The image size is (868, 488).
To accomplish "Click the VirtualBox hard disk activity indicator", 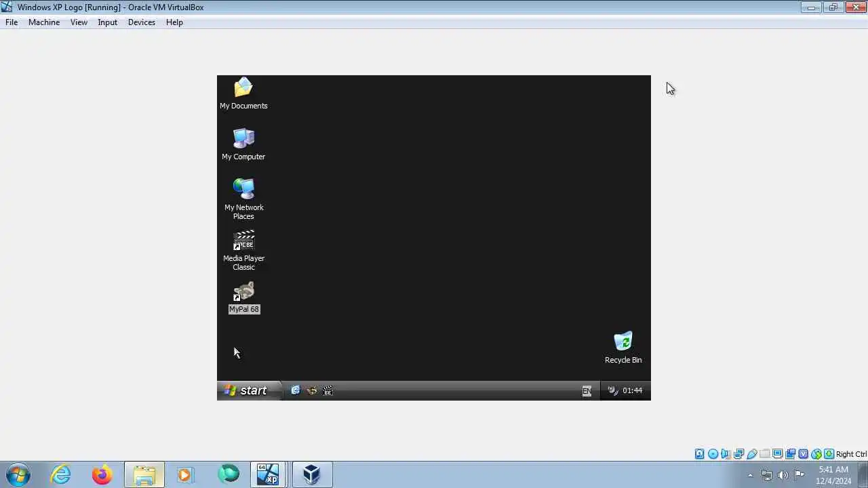I will tap(699, 454).
